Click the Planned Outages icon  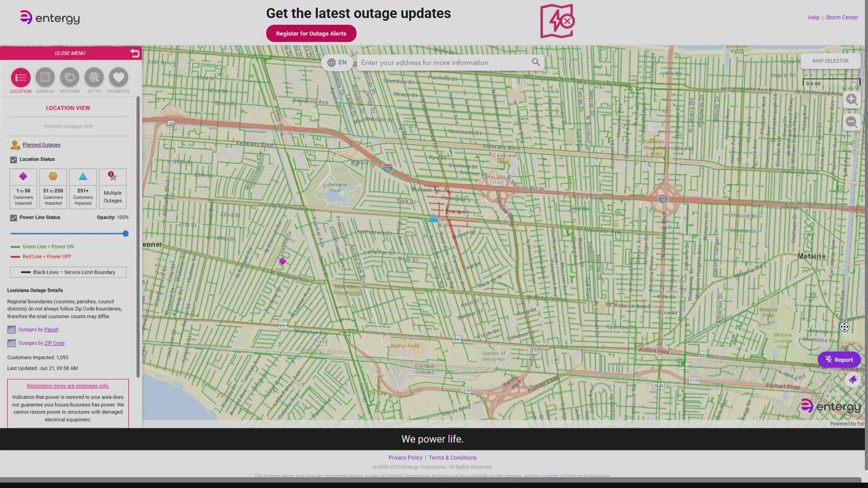(x=14, y=145)
